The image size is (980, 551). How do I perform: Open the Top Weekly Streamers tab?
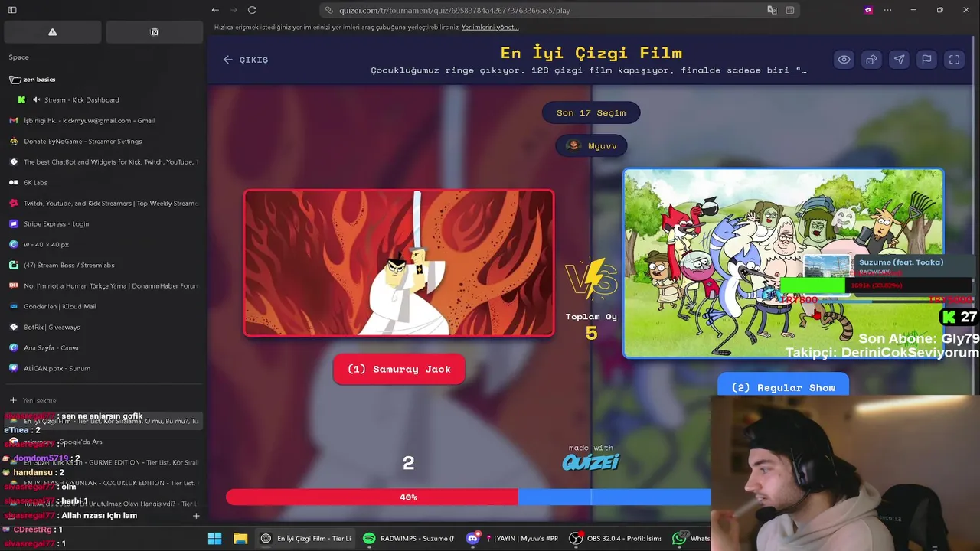(103, 204)
